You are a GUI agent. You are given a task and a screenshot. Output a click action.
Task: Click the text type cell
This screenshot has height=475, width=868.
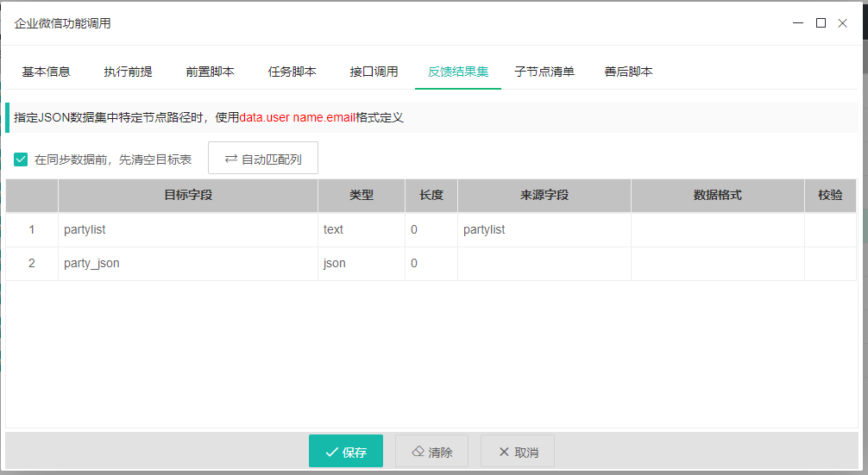[362, 230]
